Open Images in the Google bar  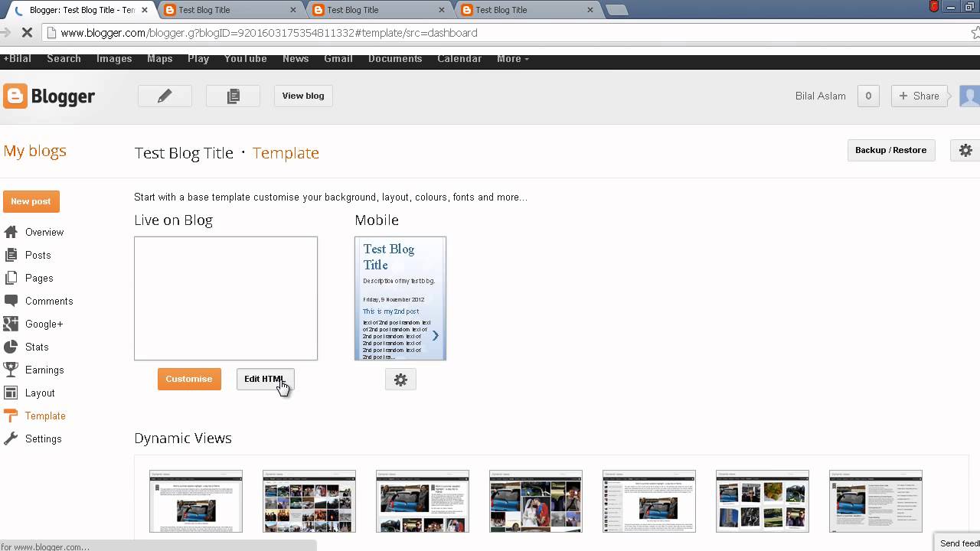click(x=114, y=59)
